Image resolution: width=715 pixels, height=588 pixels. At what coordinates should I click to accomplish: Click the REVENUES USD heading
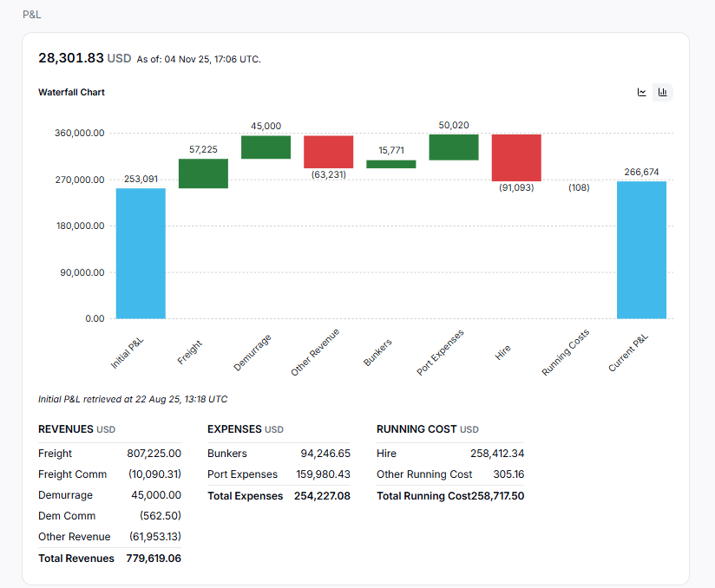tap(76, 429)
